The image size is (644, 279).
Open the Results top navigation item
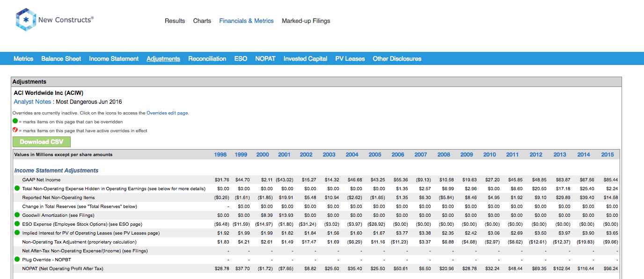point(175,21)
